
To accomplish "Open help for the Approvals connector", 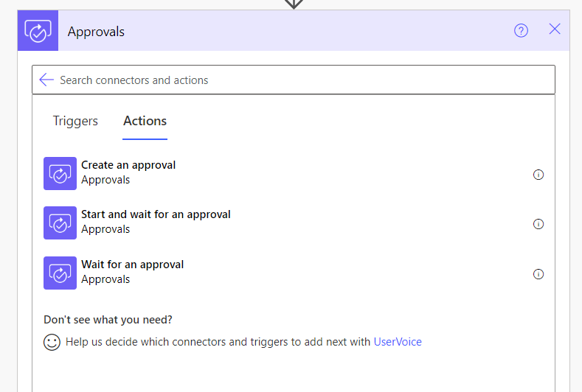I will (x=521, y=30).
